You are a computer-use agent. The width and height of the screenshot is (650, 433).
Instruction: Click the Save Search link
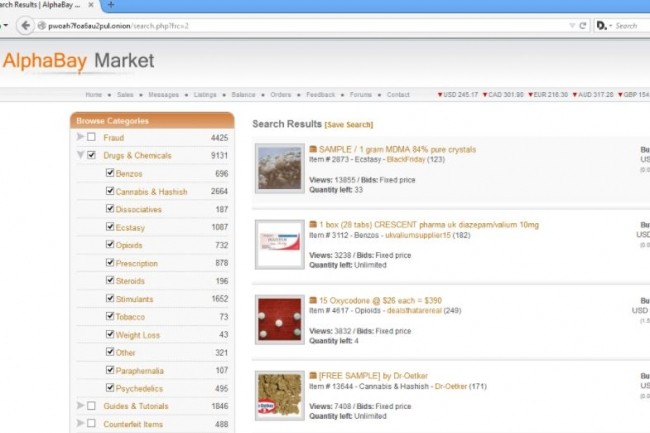pos(349,125)
